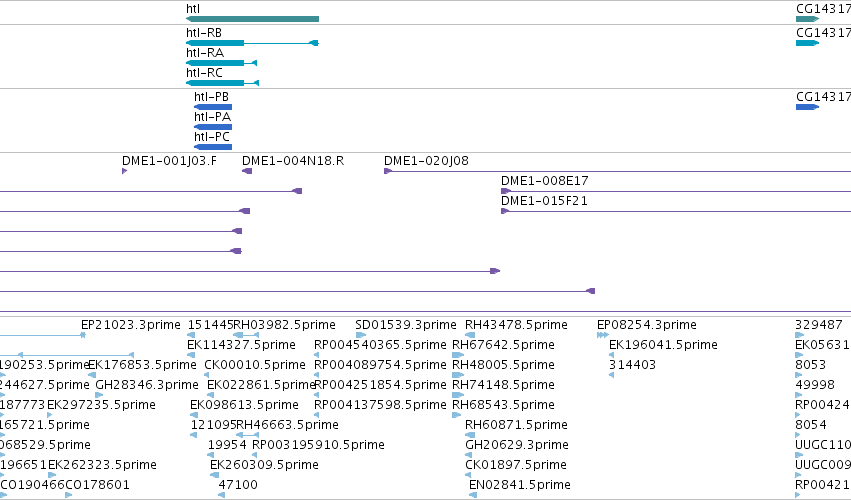This screenshot has height=500, width=851.
Task: Select BAC end DME1-001J03.F
Action: tap(169, 161)
